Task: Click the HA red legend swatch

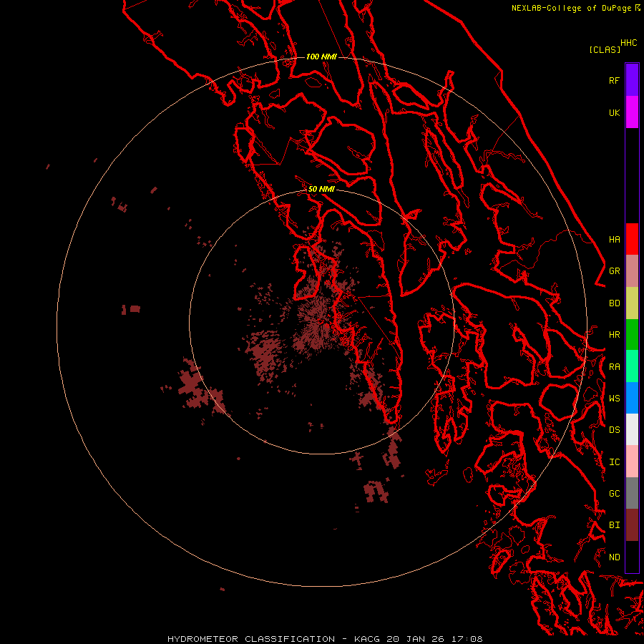Action: click(632, 239)
